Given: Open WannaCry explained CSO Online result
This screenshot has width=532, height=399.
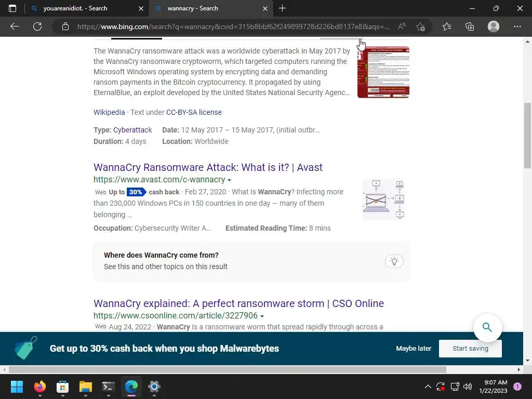Looking at the screenshot, I should point(238,303).
